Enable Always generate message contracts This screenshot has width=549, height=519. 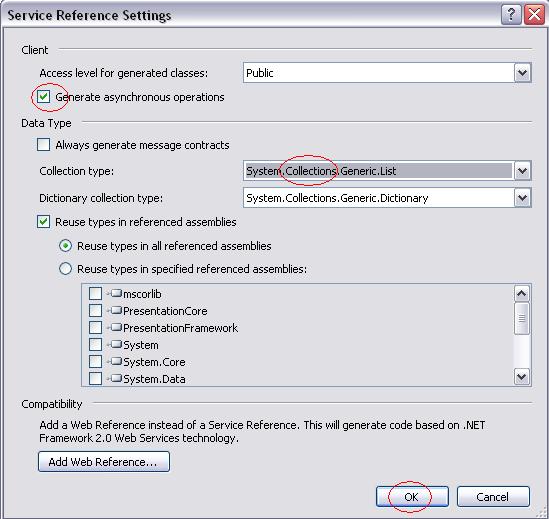click(43, 144)
